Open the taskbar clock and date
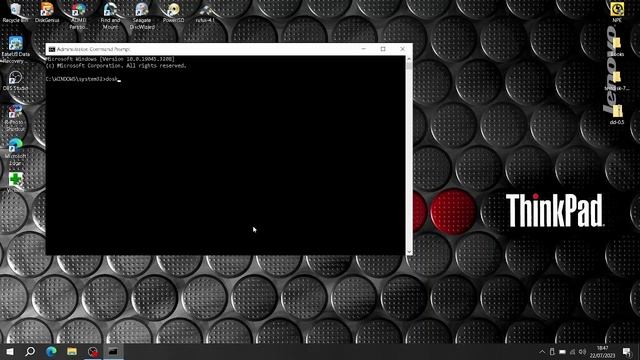The image size is (640, 360). (602, 352)
